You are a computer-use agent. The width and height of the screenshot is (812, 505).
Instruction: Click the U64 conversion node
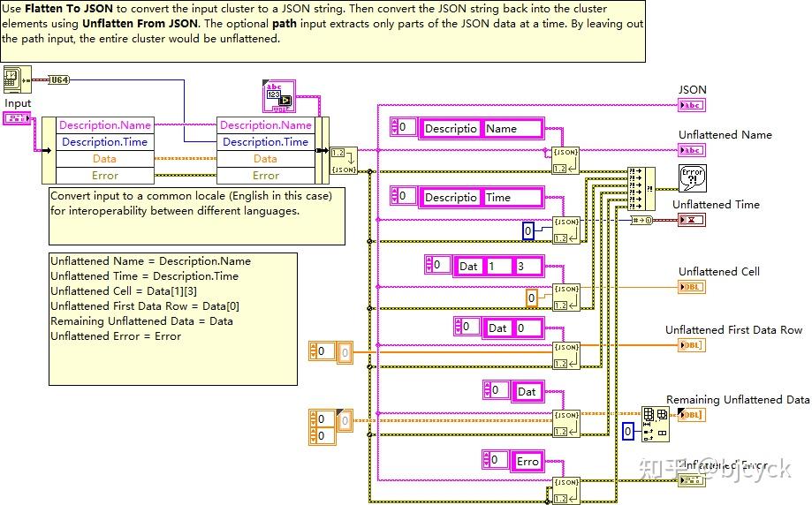[x=58, y=79]
